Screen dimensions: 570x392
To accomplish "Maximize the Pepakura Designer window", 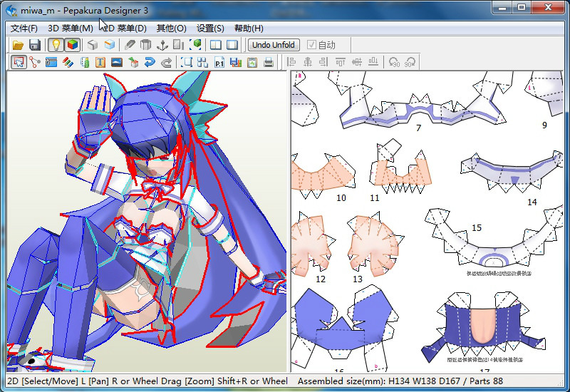I will click(x=522, y=7).
